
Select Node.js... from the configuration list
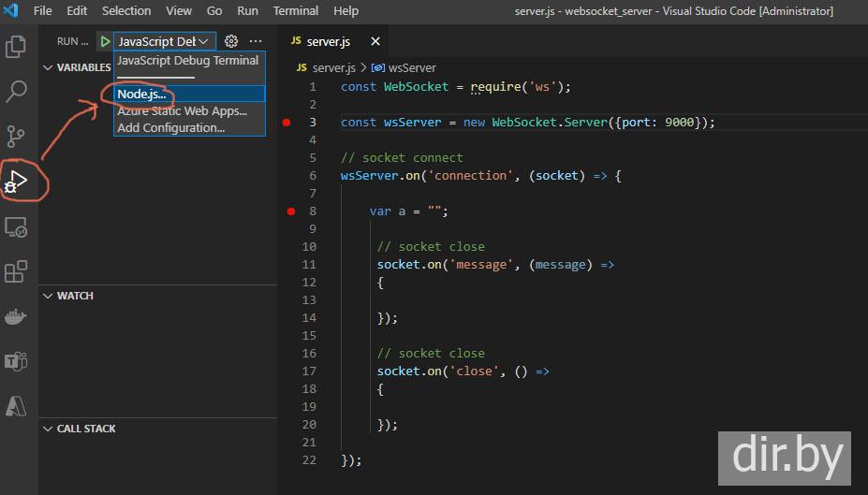[141, 95]
